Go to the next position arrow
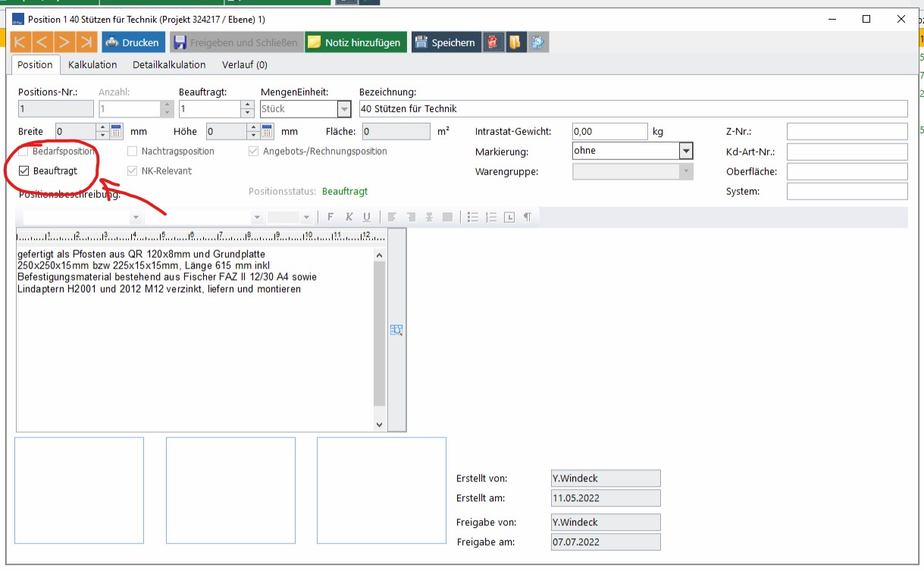The height and width of the screenshot is (571, 924). 65,42
